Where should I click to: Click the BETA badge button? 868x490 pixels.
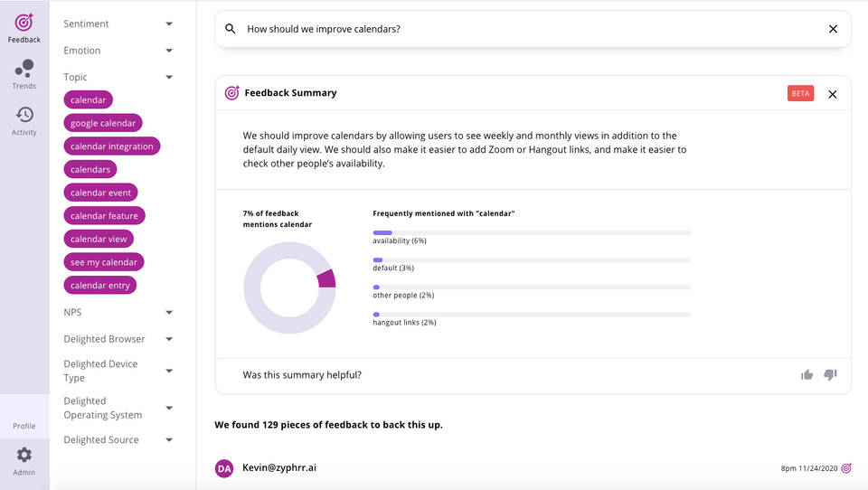(x=800, y=94)
